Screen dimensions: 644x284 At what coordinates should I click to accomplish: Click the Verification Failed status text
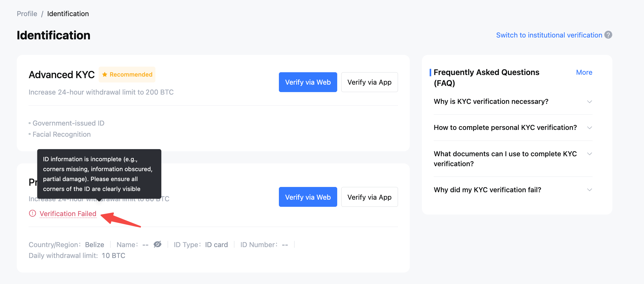68,214
